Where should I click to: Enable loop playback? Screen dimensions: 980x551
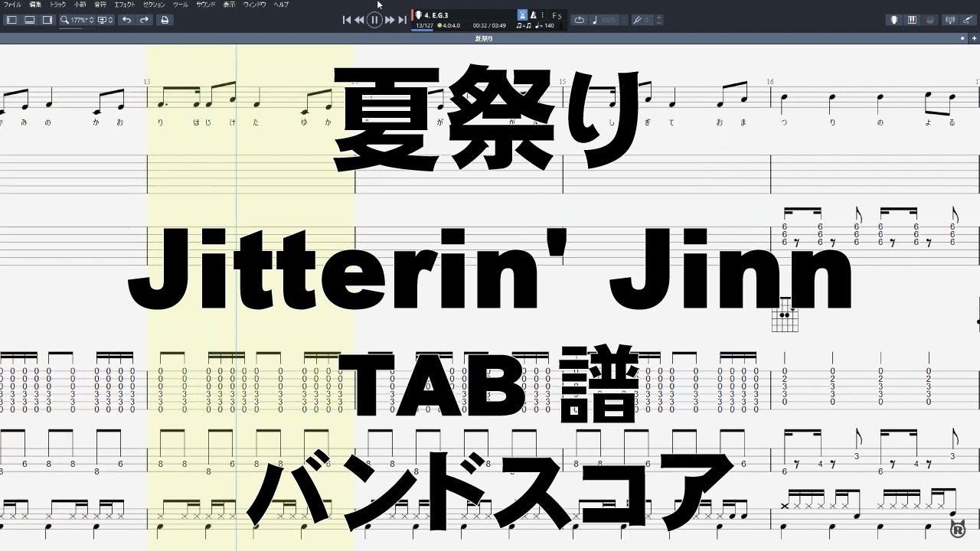(x=580, y=19)
